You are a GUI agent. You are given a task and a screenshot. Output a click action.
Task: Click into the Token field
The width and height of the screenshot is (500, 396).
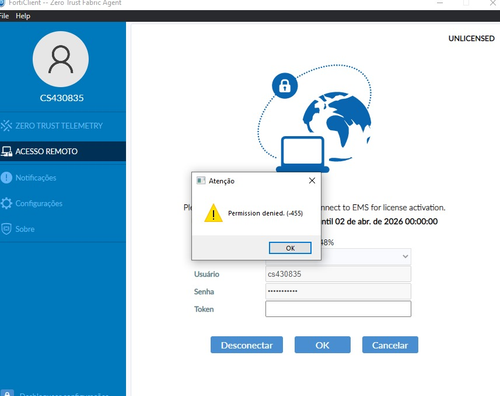[x=338, y=309]
